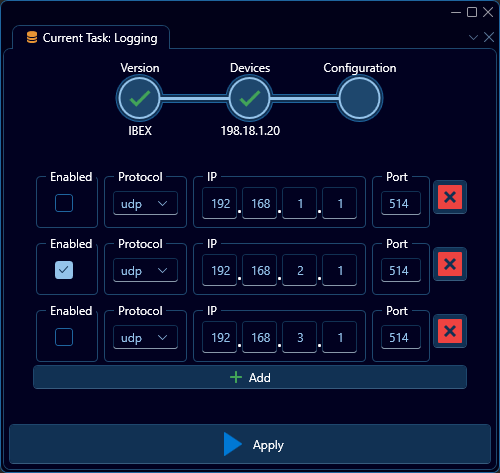
Task: Open Protocol dropdown for the 192.168.2.1 row
Action: click(145, 270)
